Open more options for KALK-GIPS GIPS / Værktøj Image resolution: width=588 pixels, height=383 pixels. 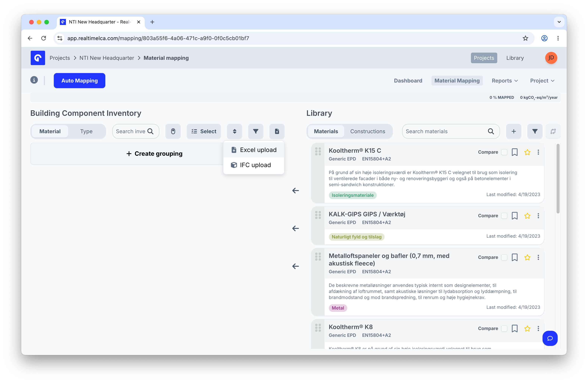pos(538,216)
